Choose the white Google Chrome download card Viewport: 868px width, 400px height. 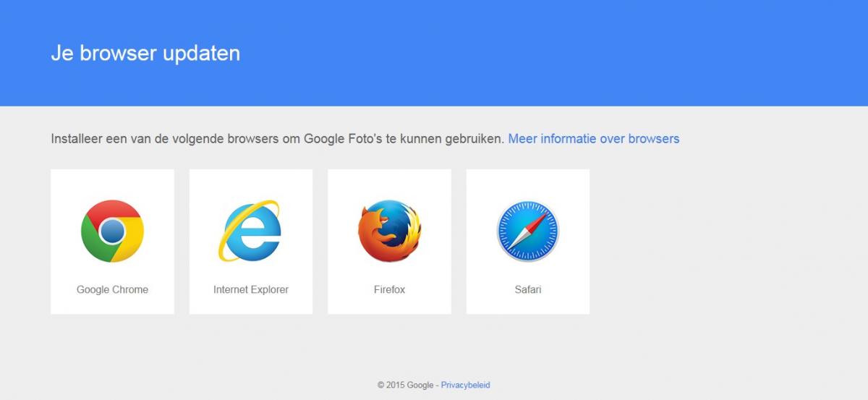tap(112, 242)
